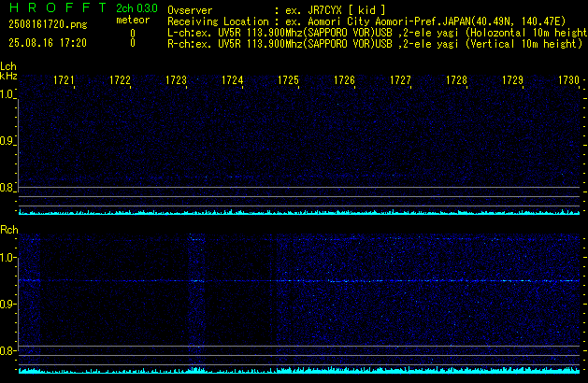Click the Lch cyan signal level trace

coord(299,212)
